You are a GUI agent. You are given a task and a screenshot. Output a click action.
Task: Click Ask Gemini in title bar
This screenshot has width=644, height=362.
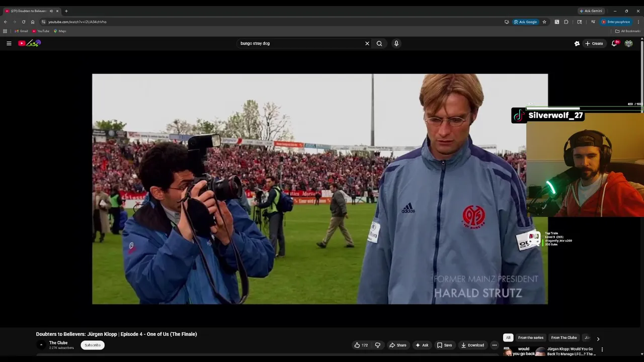[x=591, y=11]
